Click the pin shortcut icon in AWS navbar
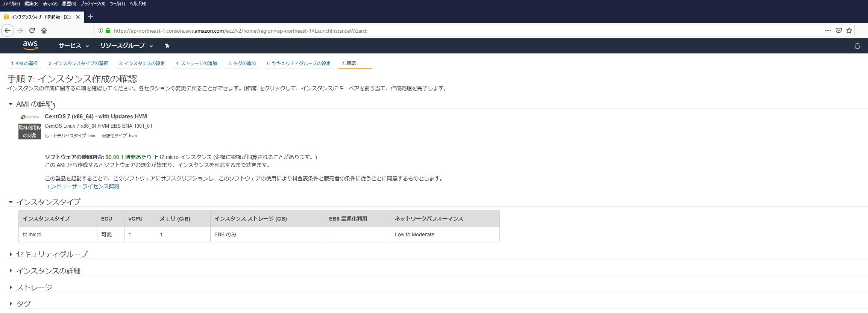 tap(167, 46)
